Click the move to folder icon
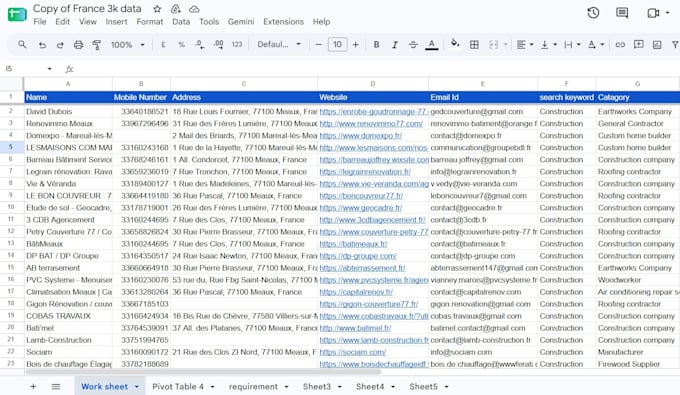Image resolution: width=680 pixels, height=395 pixels. pyautogui.click(x=176, y=9)
